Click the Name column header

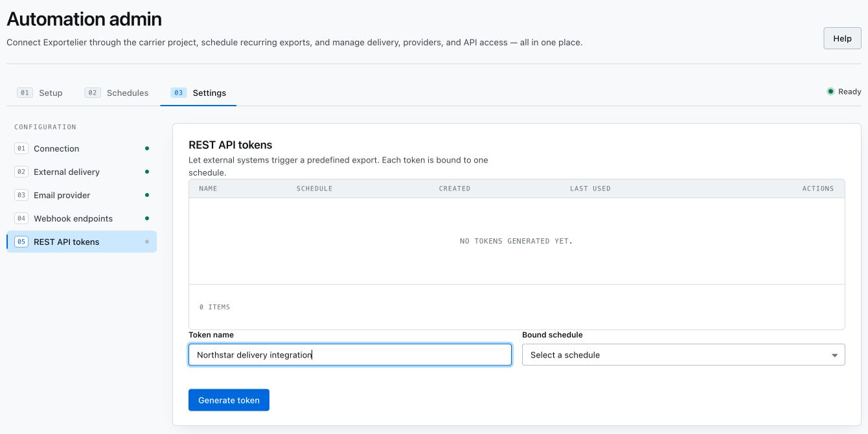[208, 188]
